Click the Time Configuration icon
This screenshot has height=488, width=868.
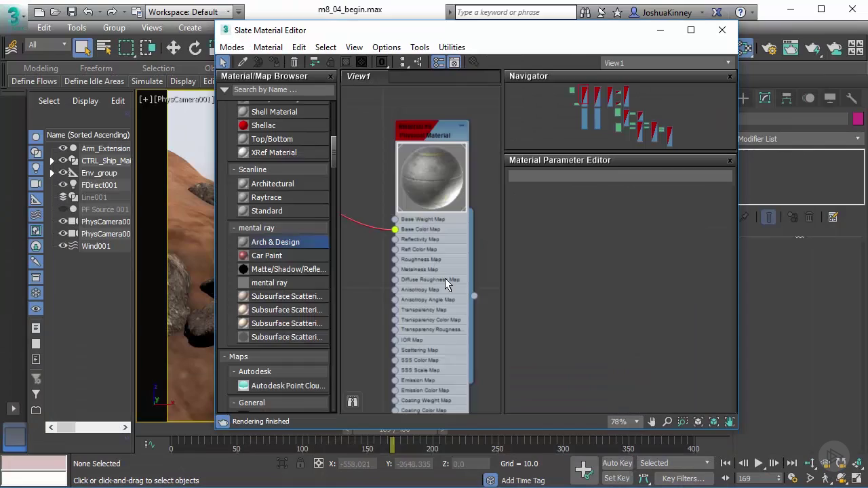791,479
